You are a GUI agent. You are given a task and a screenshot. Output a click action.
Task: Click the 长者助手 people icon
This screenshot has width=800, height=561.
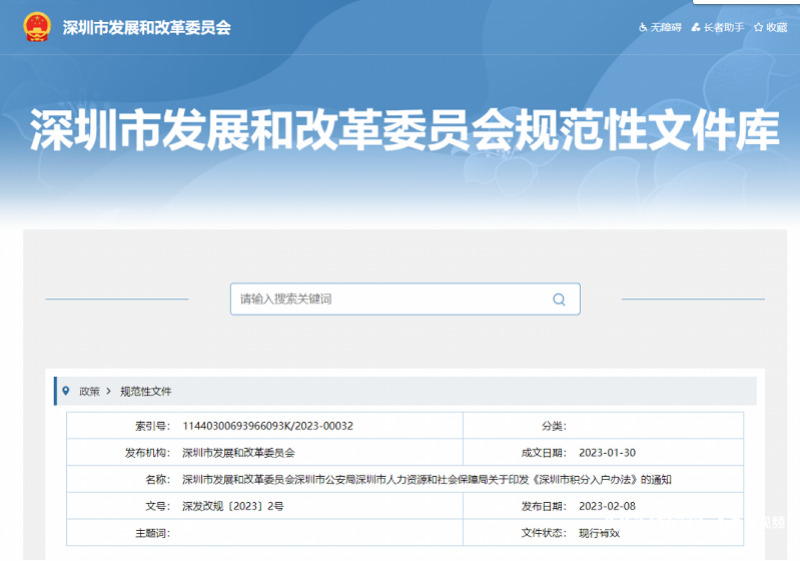pos(696,28)
